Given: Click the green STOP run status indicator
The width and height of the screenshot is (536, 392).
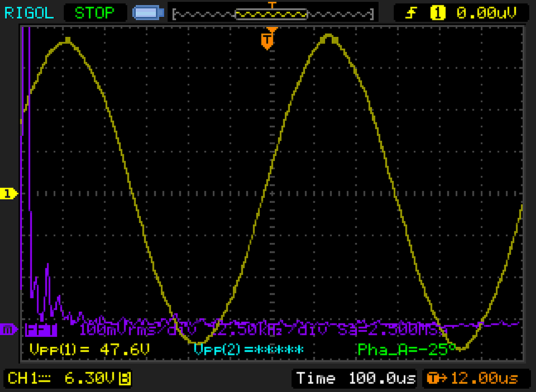Looking at the screenshot, I should [x=94, y=12].
